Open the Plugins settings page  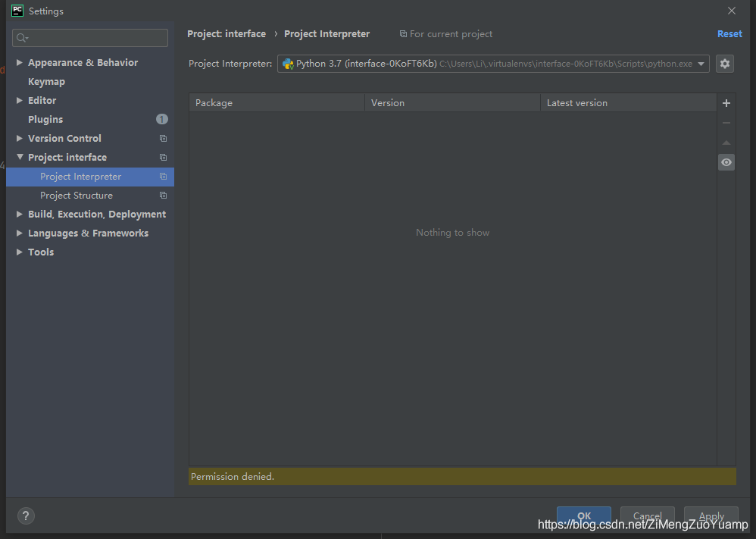tap(45, 119)
